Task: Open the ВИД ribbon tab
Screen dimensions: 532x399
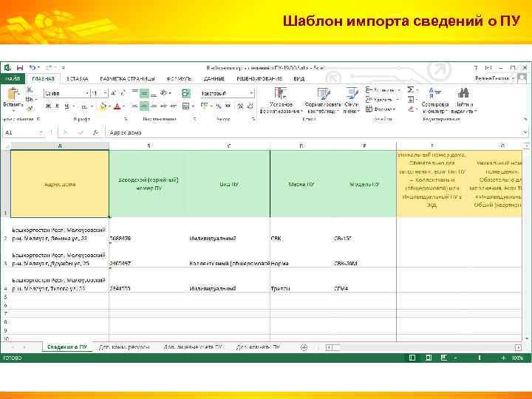Action: (x=299, y=79)
